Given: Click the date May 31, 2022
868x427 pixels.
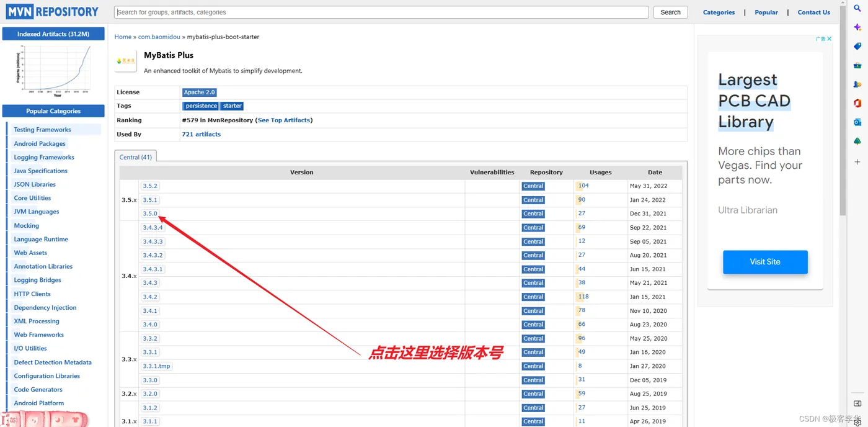Looking at the screenshot, I should 648,186.
